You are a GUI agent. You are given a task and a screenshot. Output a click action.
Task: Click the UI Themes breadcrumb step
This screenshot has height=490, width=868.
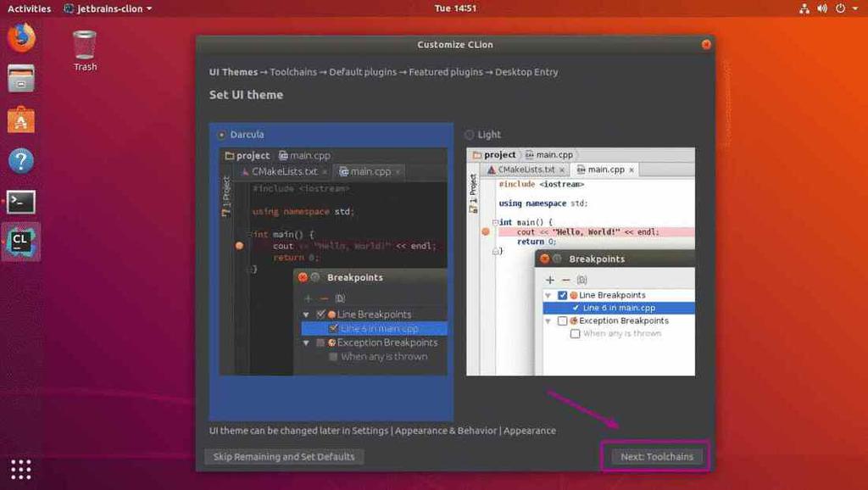pyautogui.click(x=233, y=72)
